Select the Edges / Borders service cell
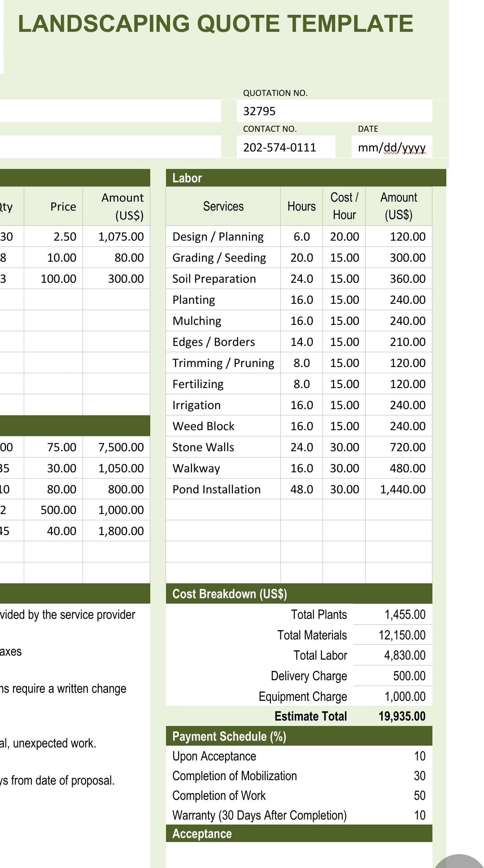This screenshot has height=868, width=484. tap(223, 342)
